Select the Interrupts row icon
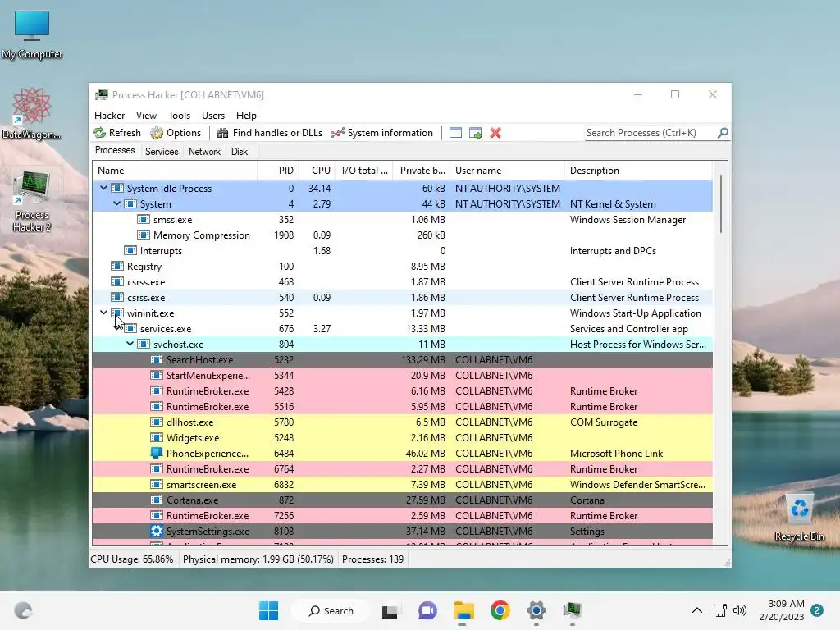This screenshot has height=630, width=840. click(x=130, y=250)
